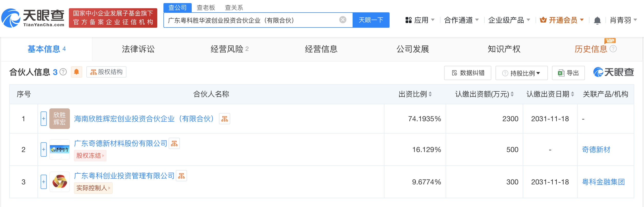Sort by 认缴出资日期 column arrows
644x207 pixels.
[x=573, y=94]
